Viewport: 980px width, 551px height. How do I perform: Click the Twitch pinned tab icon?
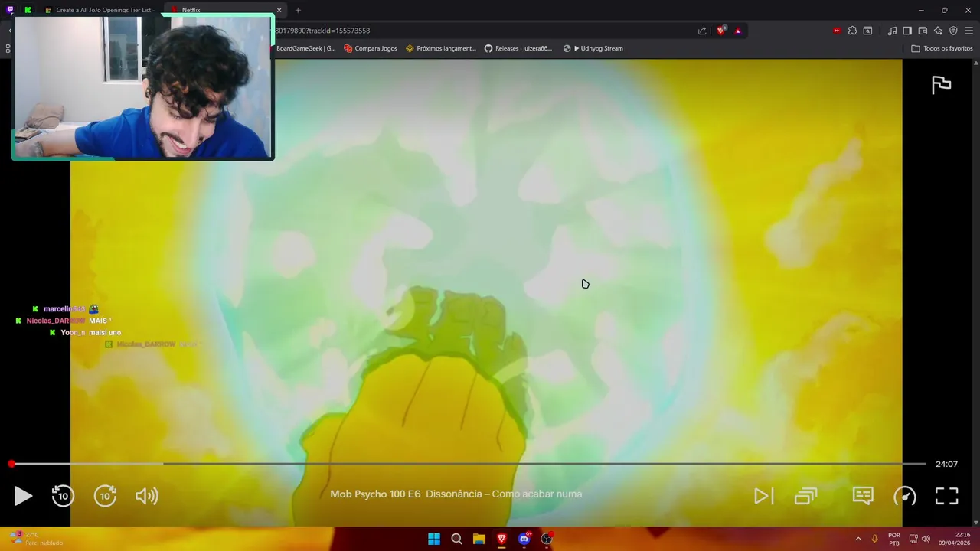10,10
